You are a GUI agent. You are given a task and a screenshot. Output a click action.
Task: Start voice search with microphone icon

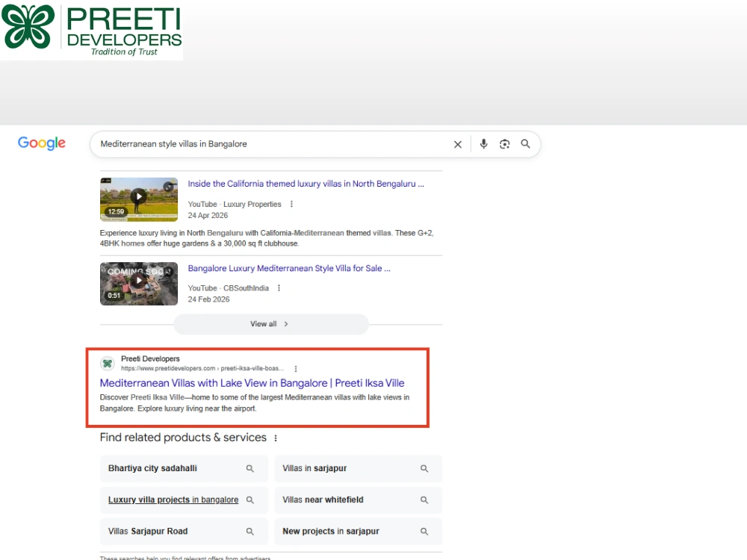483,144
